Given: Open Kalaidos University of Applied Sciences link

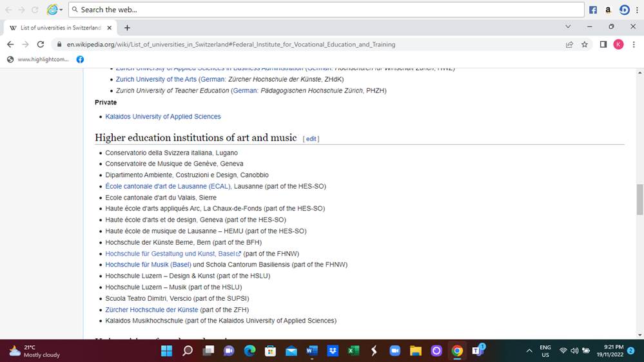Looking at the screenshot, I should pos(163,117).
